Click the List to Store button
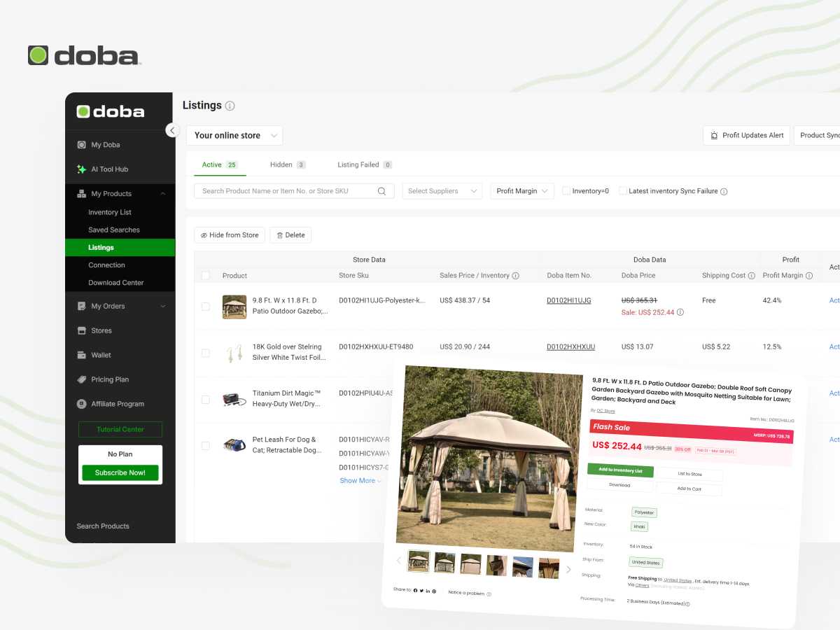This screenshot has height=630, width=840. (689, 474)
